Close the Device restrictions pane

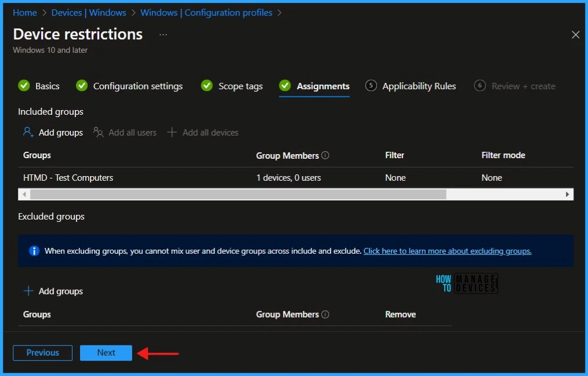(575, 35)
